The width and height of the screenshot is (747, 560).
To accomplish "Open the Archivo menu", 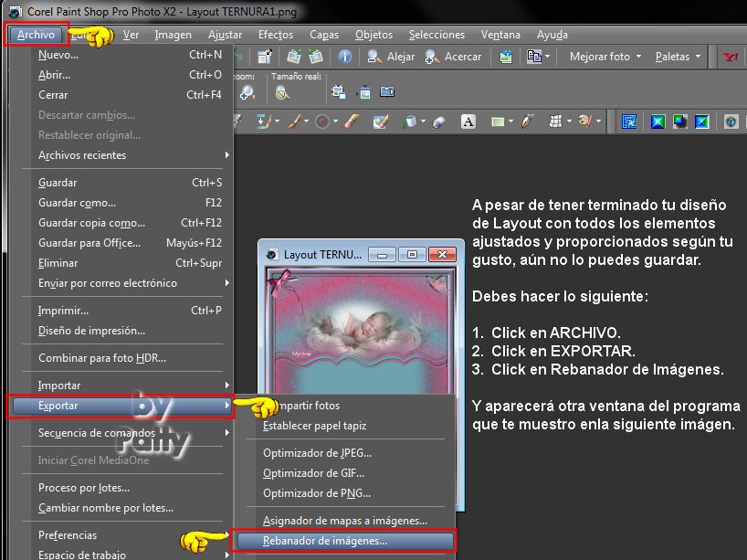I will click(x=37, y=35).
